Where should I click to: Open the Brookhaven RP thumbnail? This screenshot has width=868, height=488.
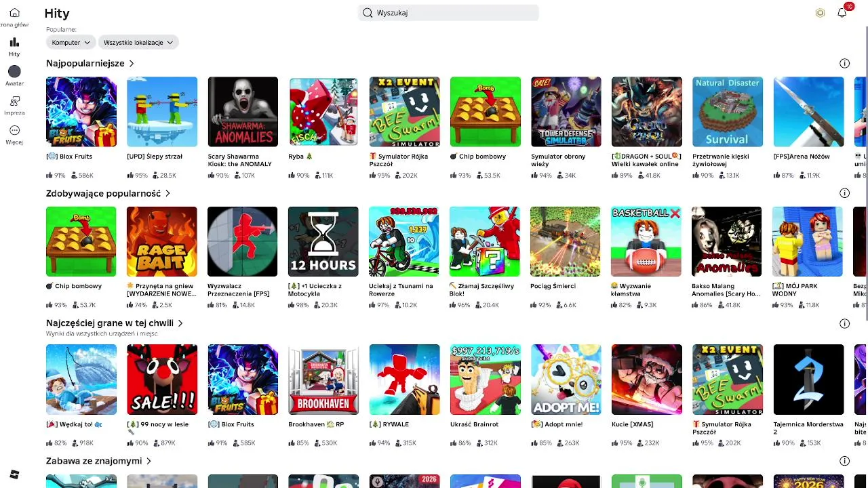pyautogui.click(x=323, y=380)
